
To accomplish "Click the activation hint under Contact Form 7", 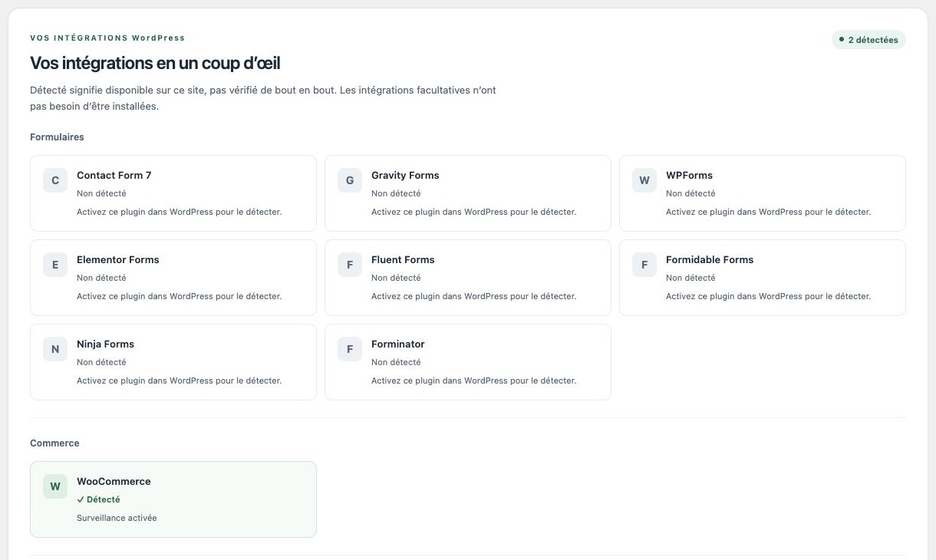I will [x=179, y=212].
